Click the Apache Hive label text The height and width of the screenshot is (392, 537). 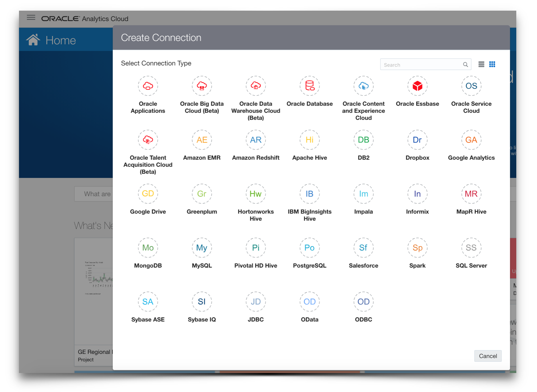coord(310,158)
